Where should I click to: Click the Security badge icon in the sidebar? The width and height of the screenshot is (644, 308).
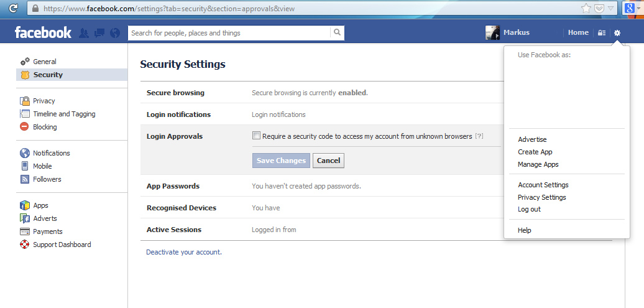(25, 75)
